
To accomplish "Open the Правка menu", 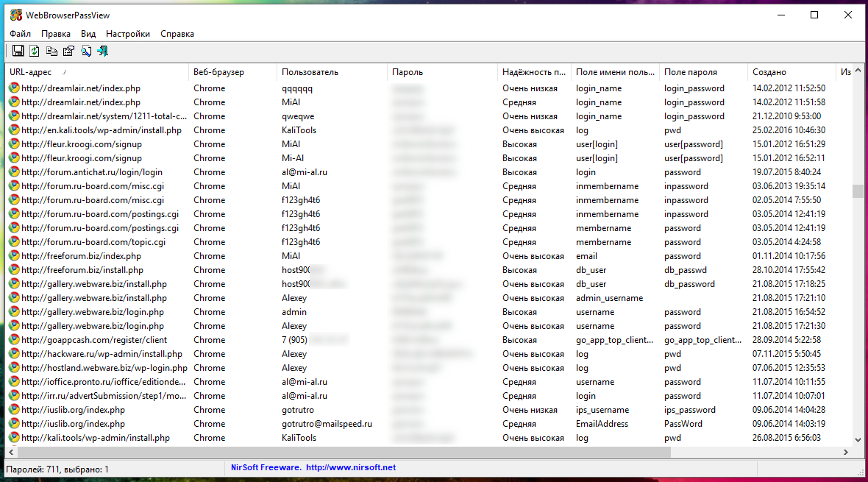I will 56,34.
